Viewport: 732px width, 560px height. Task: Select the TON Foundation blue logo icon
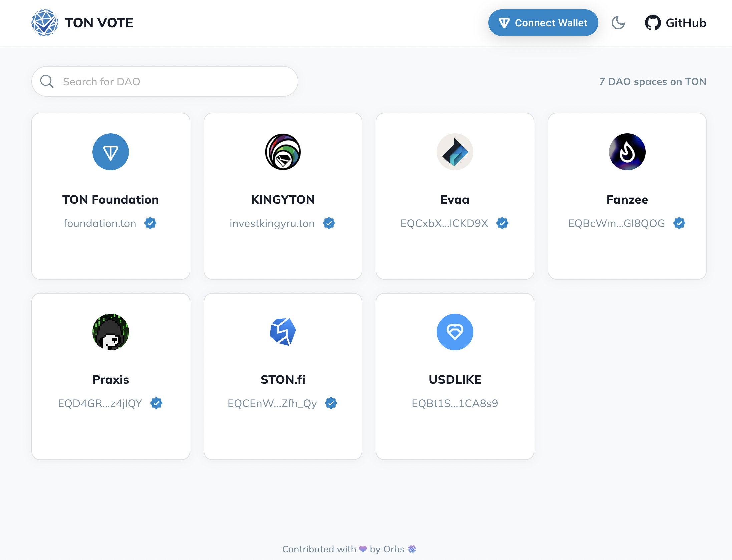click(111, 152)
